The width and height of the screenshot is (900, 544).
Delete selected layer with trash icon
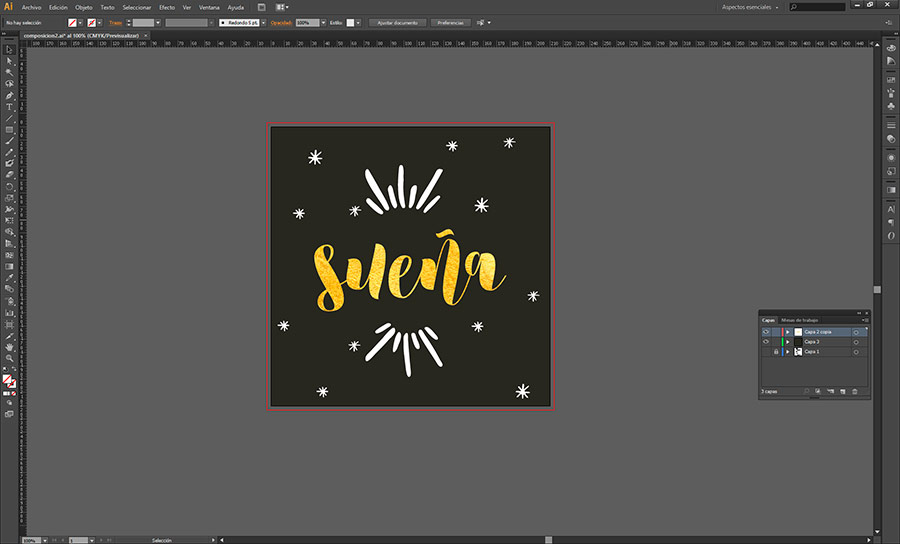(x=855, y=391)
